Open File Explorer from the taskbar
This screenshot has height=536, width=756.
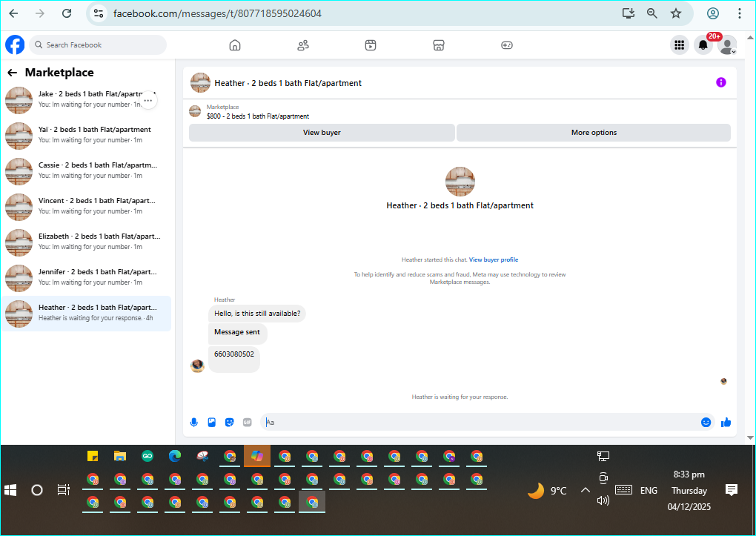[119, 456]
